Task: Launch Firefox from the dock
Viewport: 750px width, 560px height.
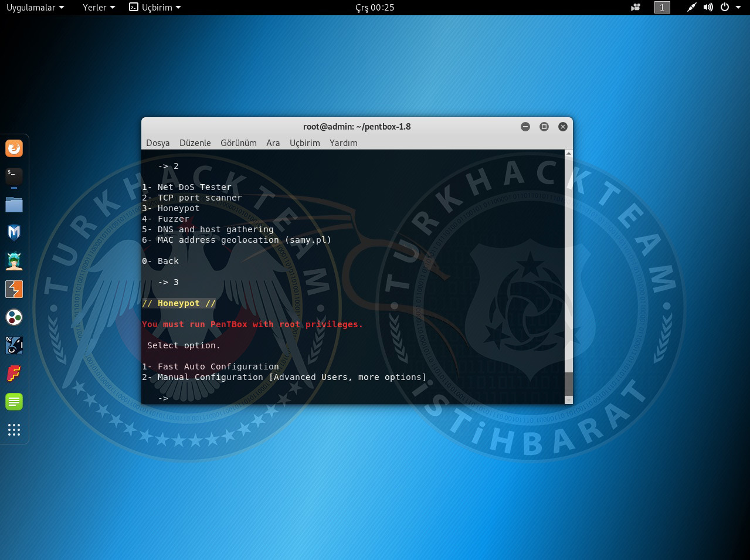Action: 14,148
